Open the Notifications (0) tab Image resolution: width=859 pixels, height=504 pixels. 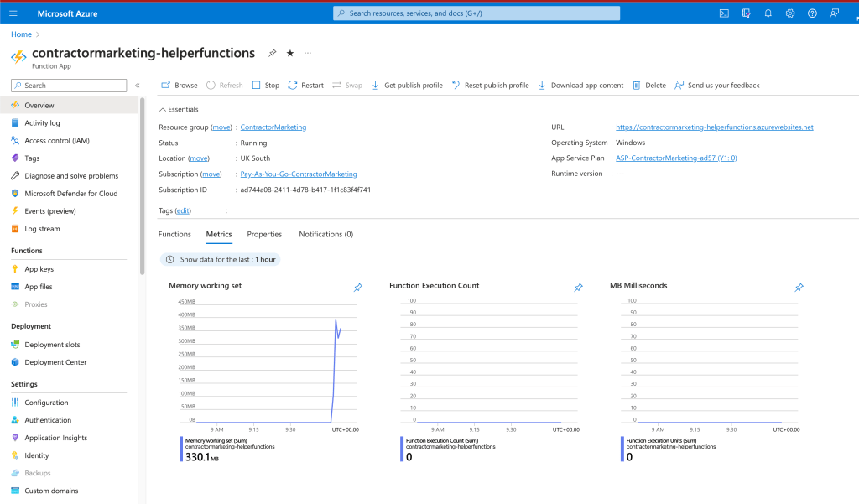click(x=326, y=234)
